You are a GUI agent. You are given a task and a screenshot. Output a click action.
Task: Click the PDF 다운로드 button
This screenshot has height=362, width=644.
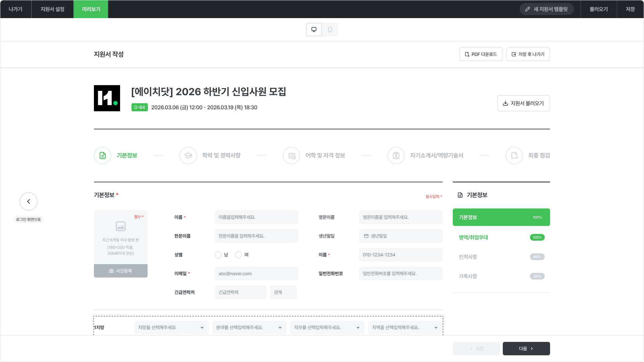[x=481, y=54]
